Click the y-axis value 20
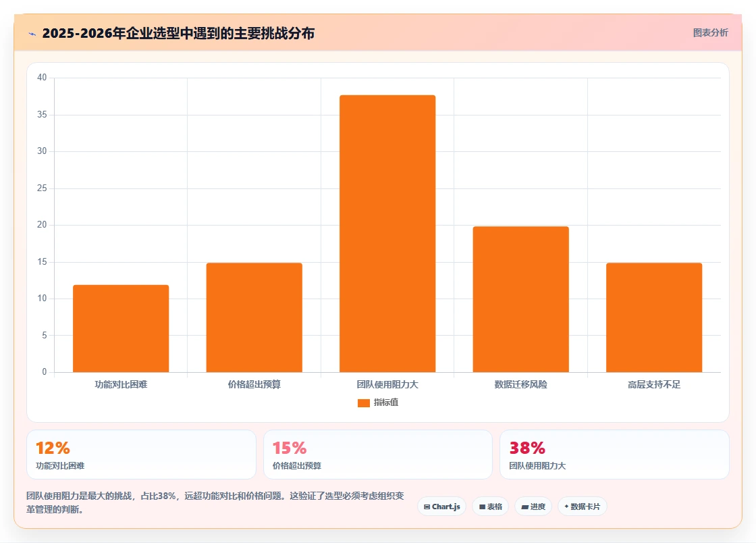756x543 pixels. coord(42,225)
